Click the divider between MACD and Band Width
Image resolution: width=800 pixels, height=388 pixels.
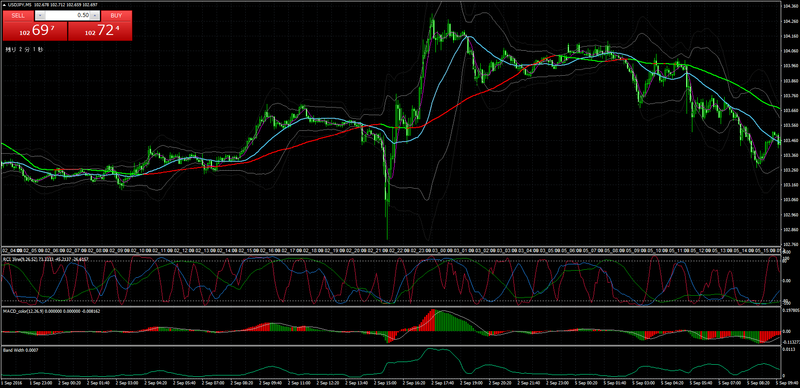pyautogui.click(x=390, y=346)
